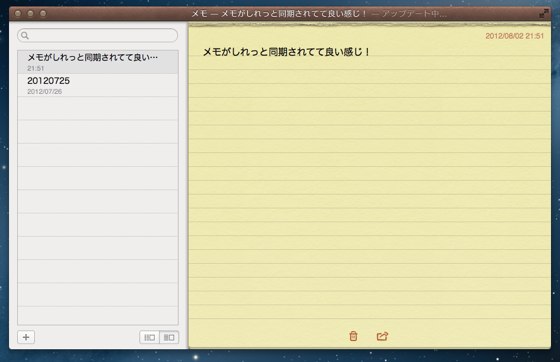
Task: Click the 2012/08/02 21:51 timestamp
Action: click(x=514, y=36)
